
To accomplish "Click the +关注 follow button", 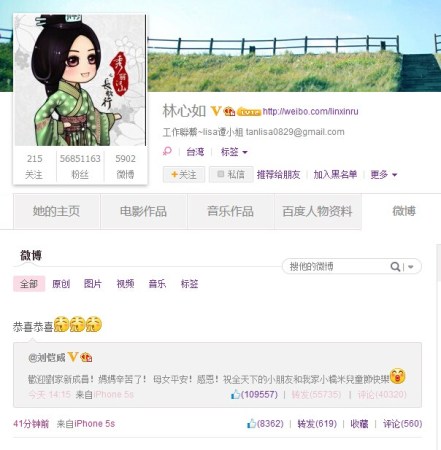I will tap(184, 174).
